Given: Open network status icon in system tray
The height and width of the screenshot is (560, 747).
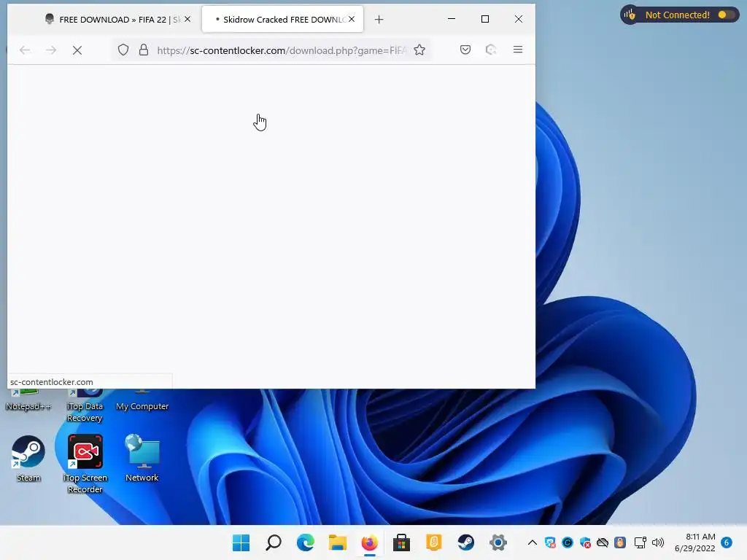Looking at the screenshot, I should coord(640,542).
